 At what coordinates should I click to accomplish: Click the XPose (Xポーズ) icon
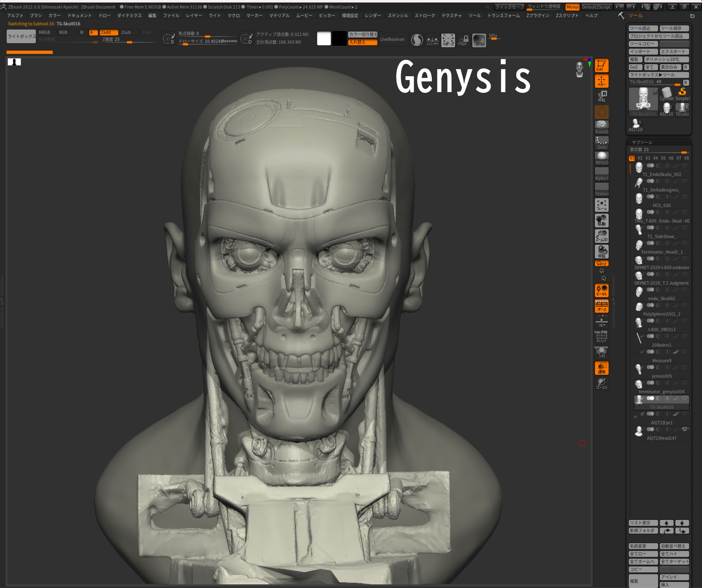click(448, 40)
